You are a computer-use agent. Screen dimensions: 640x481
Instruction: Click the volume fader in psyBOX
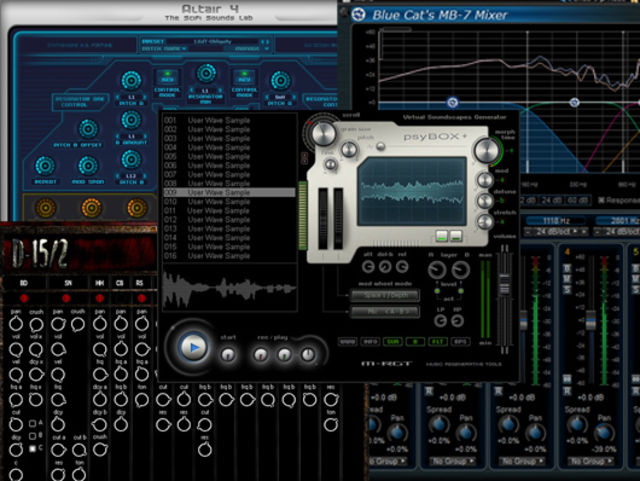point(504,283)
